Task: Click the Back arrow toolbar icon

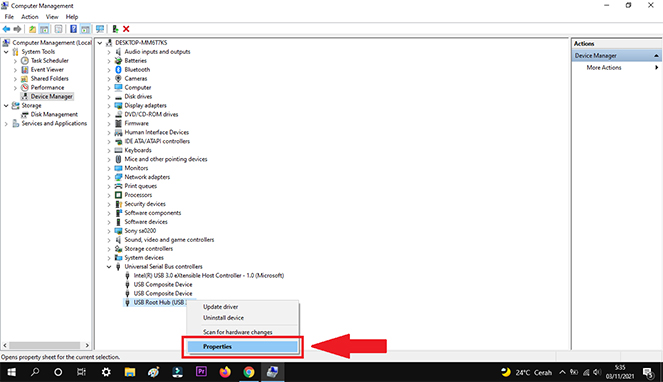Action: [x=6, y=29]
